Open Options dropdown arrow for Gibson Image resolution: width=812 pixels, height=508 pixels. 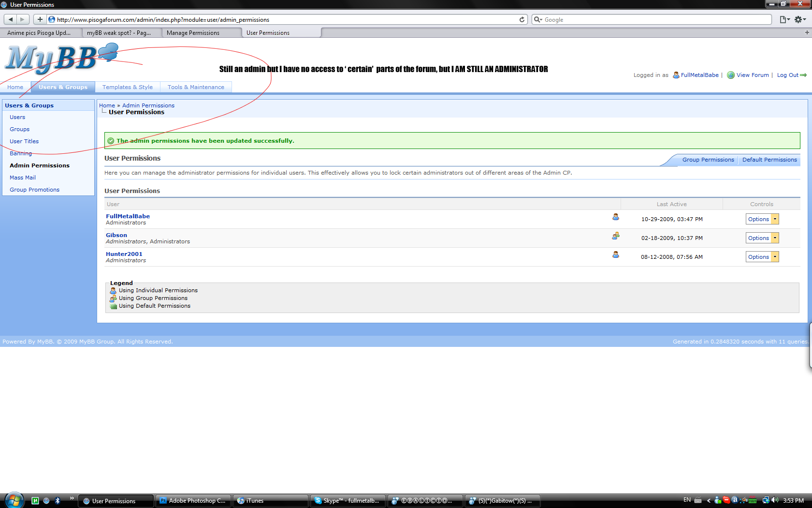tap(775, 238)
